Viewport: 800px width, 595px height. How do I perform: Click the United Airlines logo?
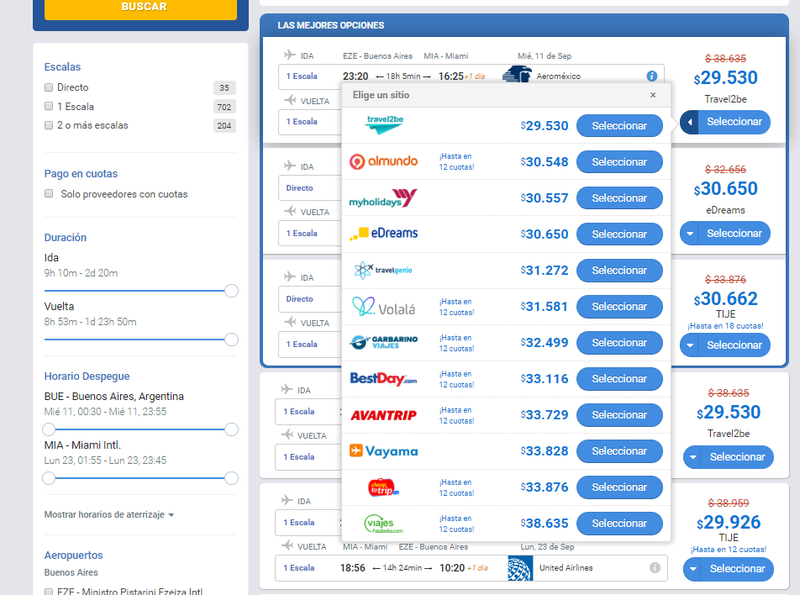520,568
